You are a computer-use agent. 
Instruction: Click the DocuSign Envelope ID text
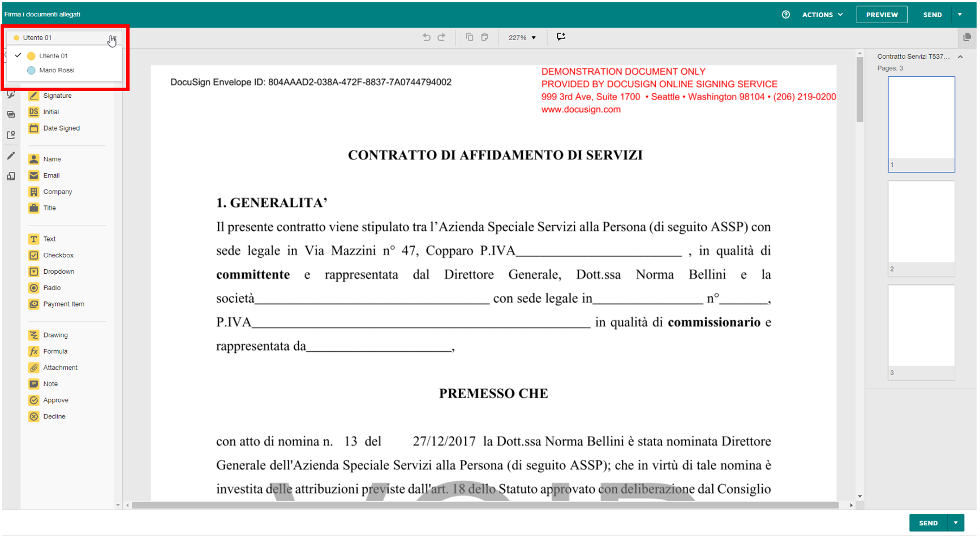point(311,83)
